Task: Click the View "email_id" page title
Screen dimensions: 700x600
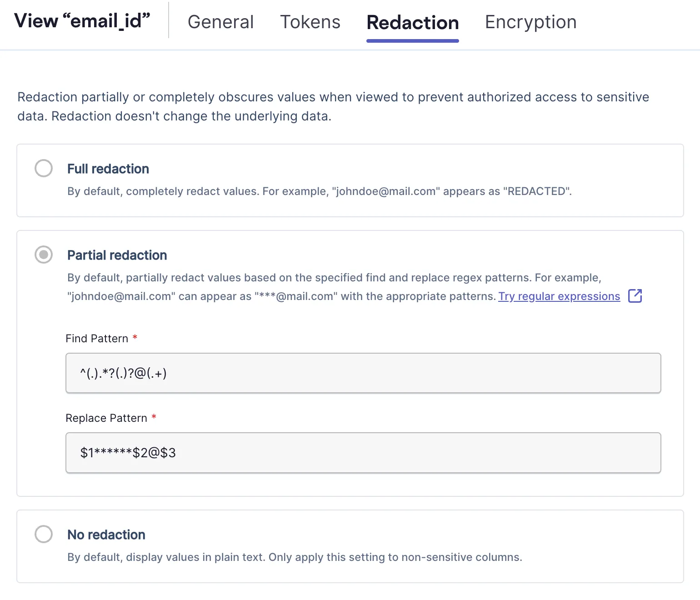Action: click(x=82, y=21)
